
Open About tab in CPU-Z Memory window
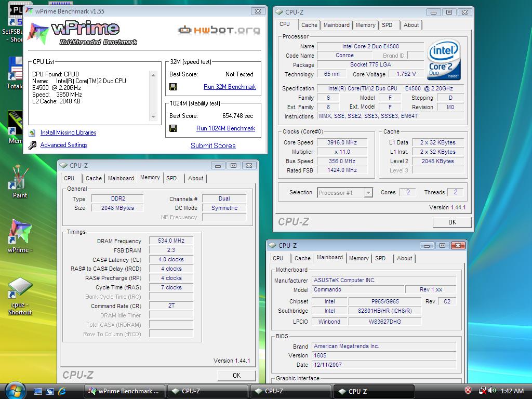[195, 179]
